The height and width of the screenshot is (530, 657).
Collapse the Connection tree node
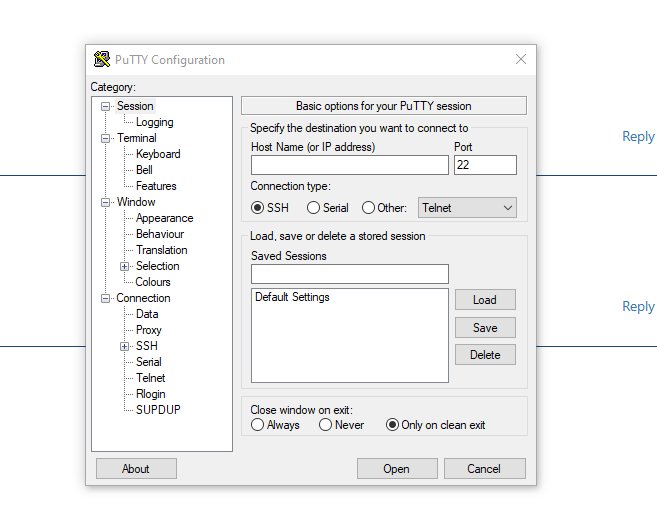[106, 298]
